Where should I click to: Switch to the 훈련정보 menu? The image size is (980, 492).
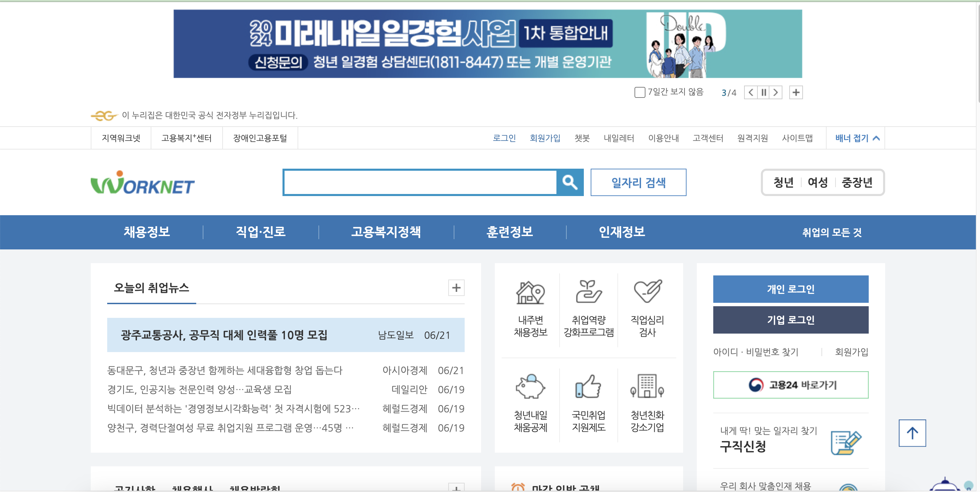coord(510,232)
